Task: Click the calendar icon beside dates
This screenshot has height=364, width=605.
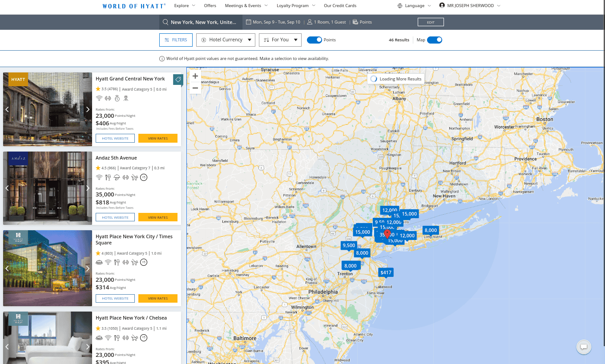Action: (249, 22)
